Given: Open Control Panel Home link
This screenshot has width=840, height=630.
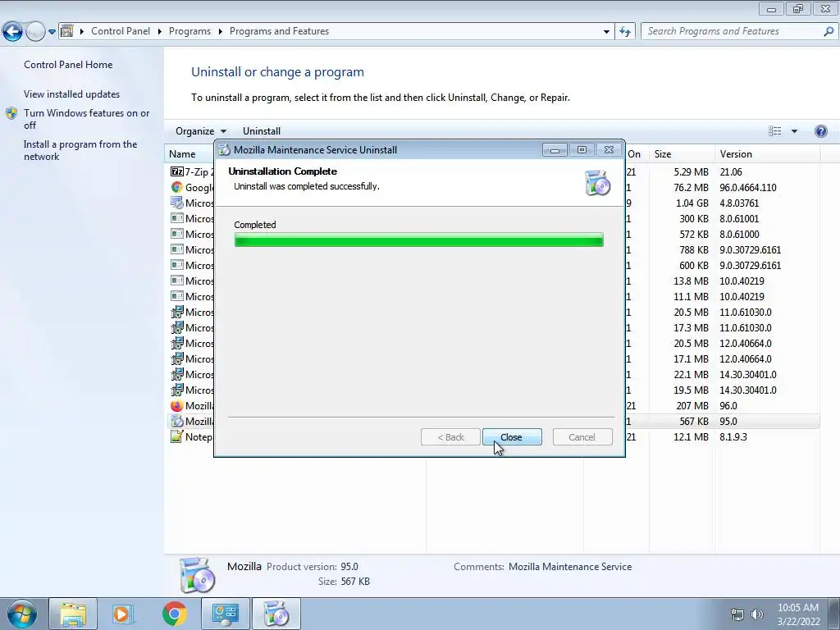Looking at the screenshot, I should tap(68, 65).
